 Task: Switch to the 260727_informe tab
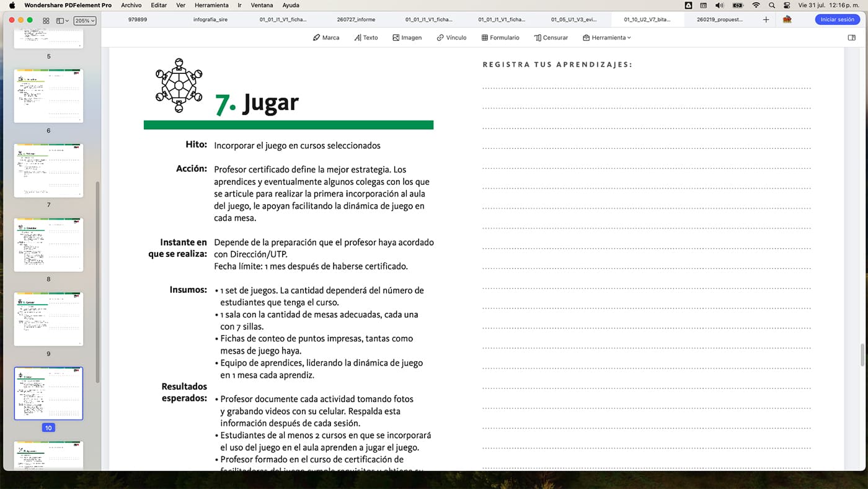(x=356, y=20)
